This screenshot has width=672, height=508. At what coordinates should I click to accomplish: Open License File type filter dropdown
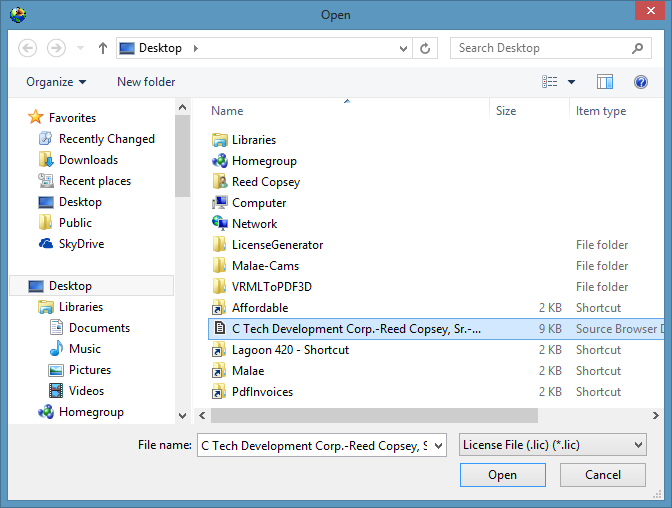coord(552,445)
